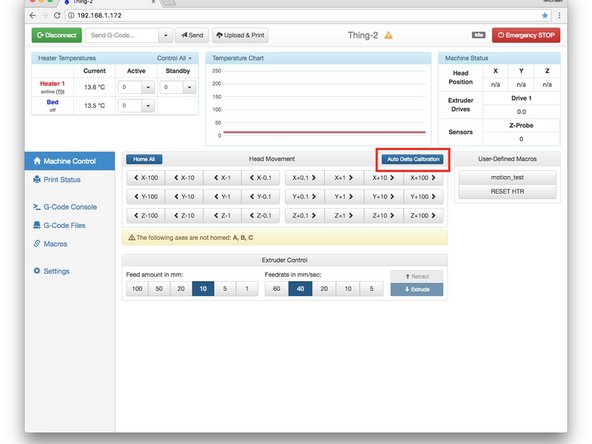Open the Machine Control tab
This screenshot has height=444, width=592.
coord(70,161)
